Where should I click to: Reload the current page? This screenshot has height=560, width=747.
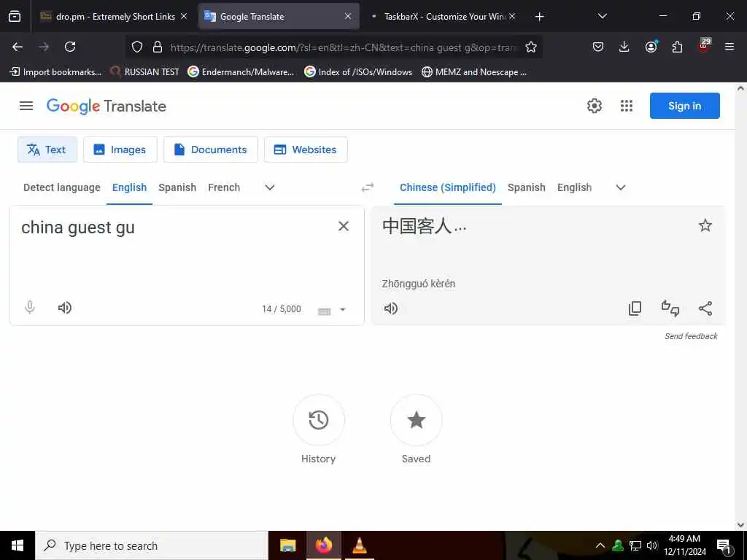[x=70, y=47]
